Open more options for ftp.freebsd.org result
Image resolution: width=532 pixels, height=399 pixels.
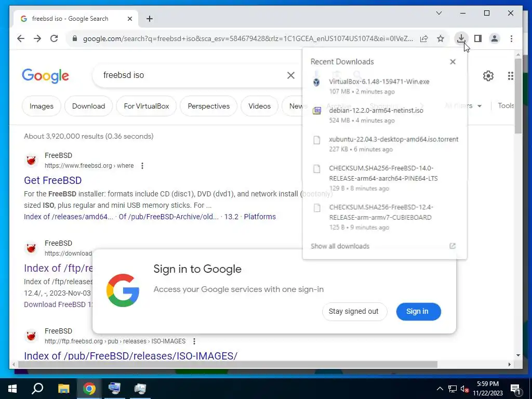(194, 341)
